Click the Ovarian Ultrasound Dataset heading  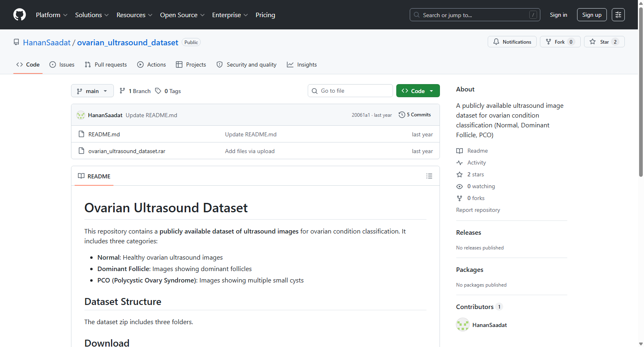click(166, 208)
